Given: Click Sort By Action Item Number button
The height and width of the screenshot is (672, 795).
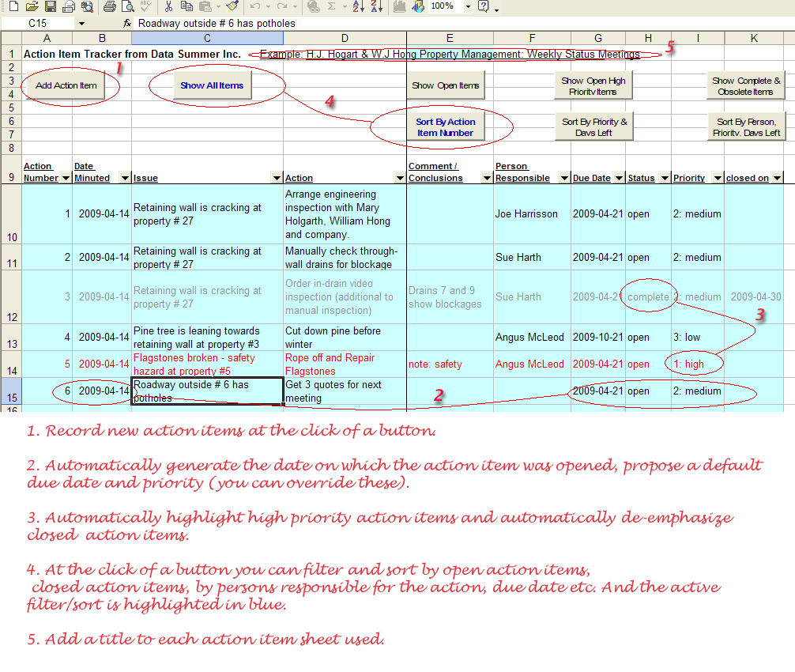Looking at the screenshot, I should coord(446,126).
